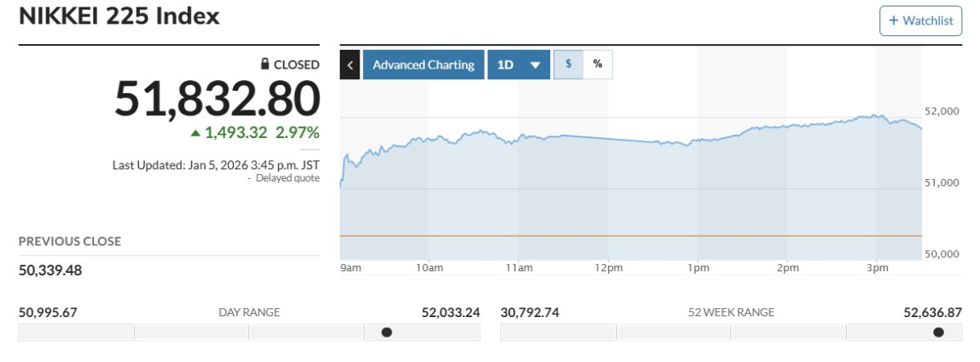Open the 1D timeframe dropdown

tap(518, 65)
